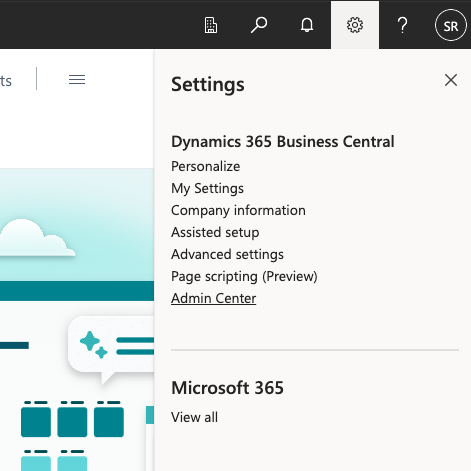Choose Personalize in Settings
Screen dimensions: 471x471
[205, 166]
